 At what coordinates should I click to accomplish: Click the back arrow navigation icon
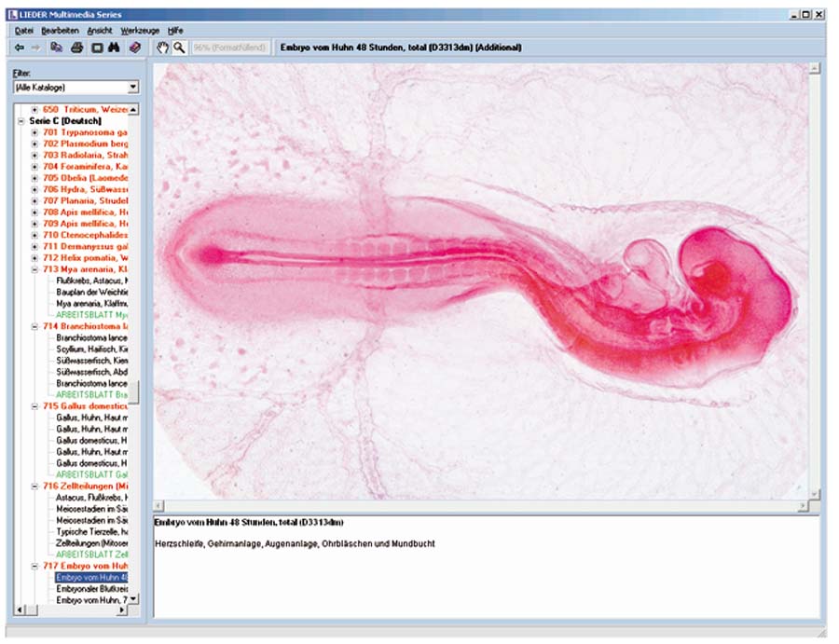20,47
